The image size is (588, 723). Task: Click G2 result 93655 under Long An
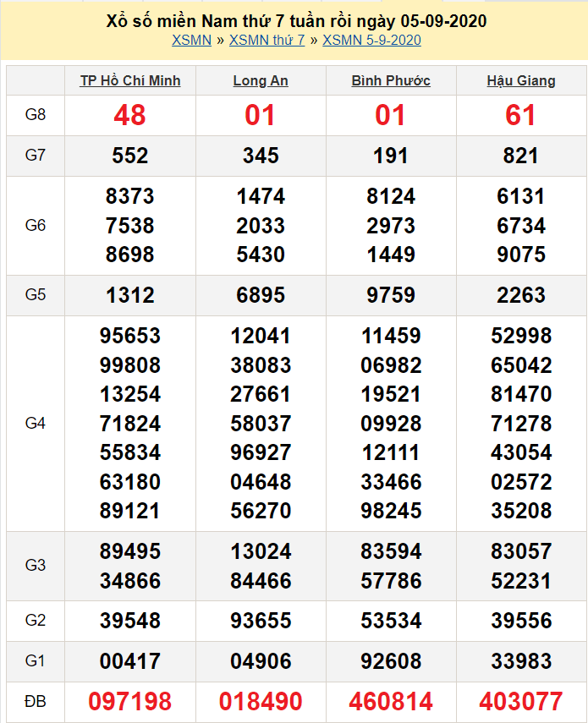[261, 621]
